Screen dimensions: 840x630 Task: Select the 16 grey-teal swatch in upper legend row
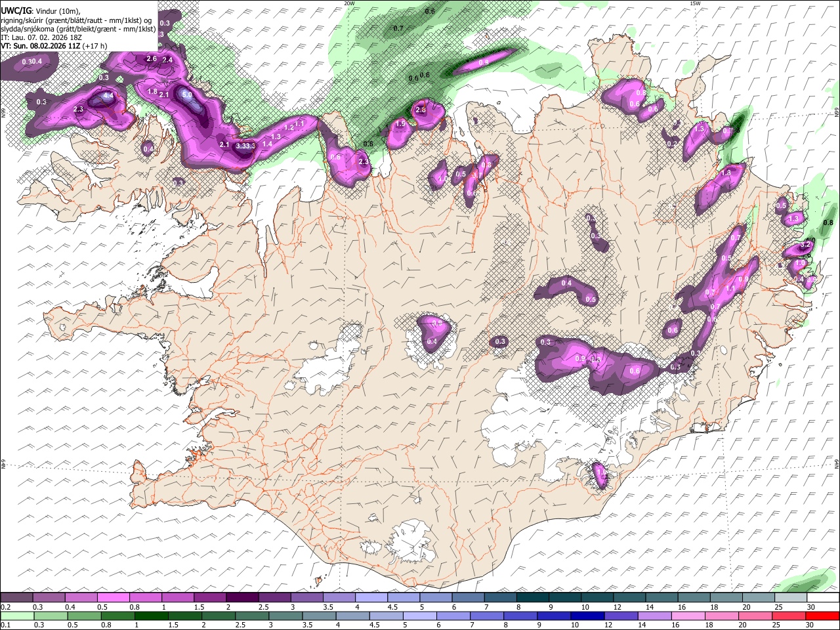(x=694, y=598)
